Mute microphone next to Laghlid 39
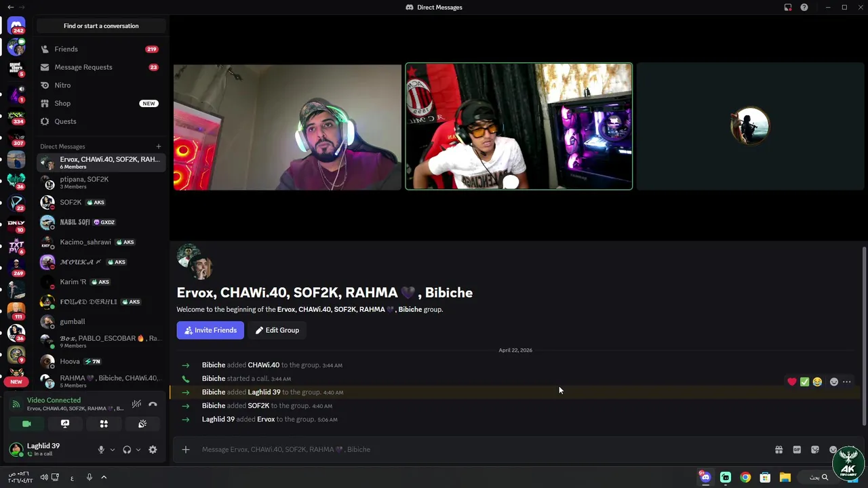Screen dimensions: 868x488 pos(101,449)
